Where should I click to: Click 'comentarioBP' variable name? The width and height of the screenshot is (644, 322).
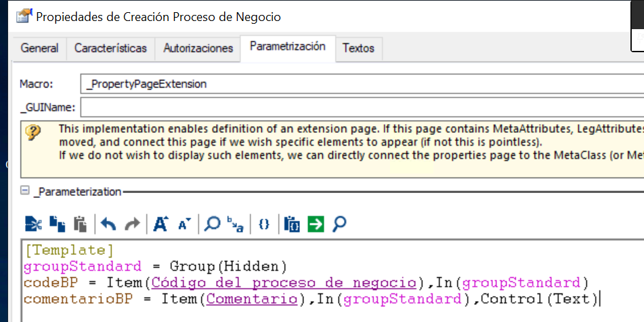click(x=78, y=299)
